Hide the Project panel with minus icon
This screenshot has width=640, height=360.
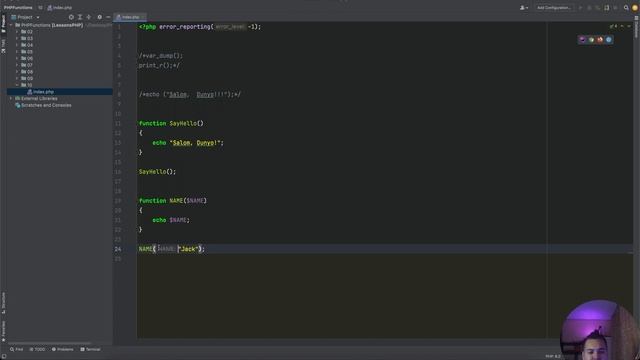pyautogui.click(x=108, y=17)
